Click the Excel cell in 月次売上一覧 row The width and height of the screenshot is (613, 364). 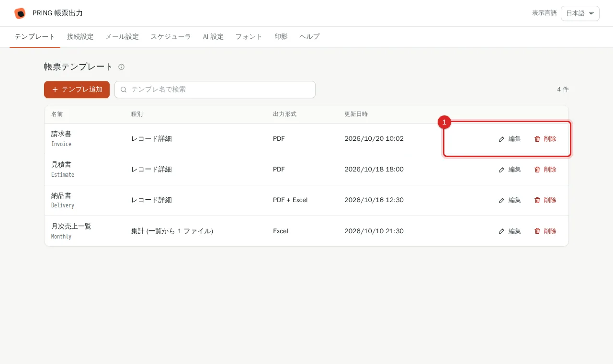coord(281,231)
